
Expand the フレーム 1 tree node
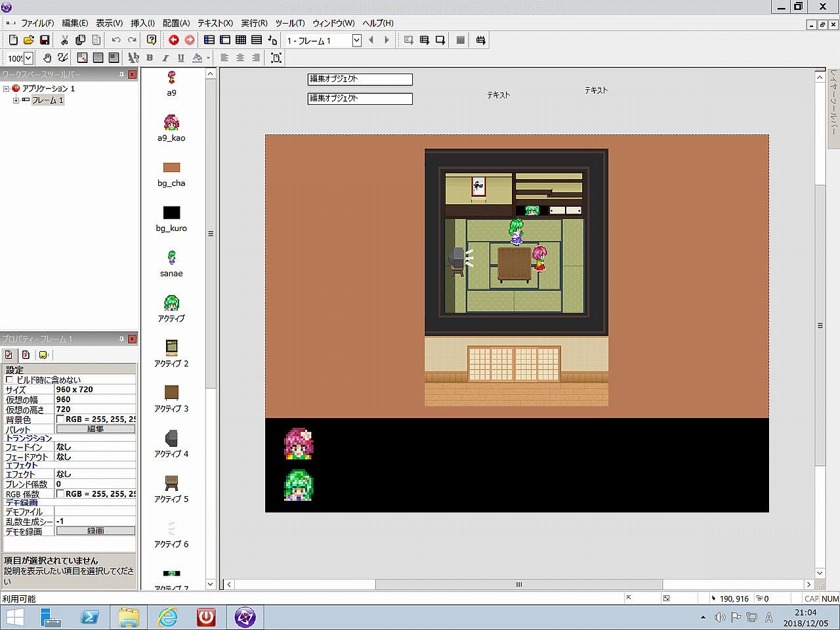coord(16,100)
